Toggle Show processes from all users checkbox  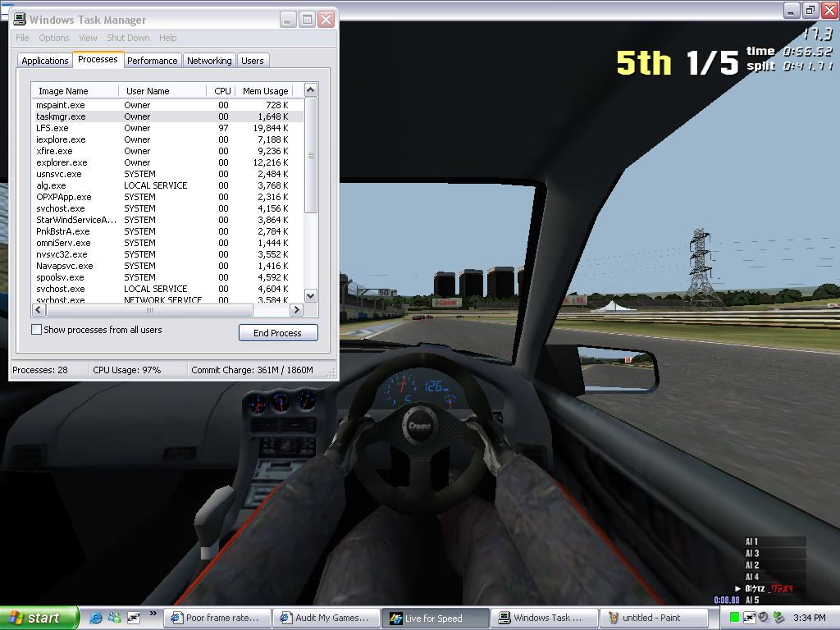(36, 330)
